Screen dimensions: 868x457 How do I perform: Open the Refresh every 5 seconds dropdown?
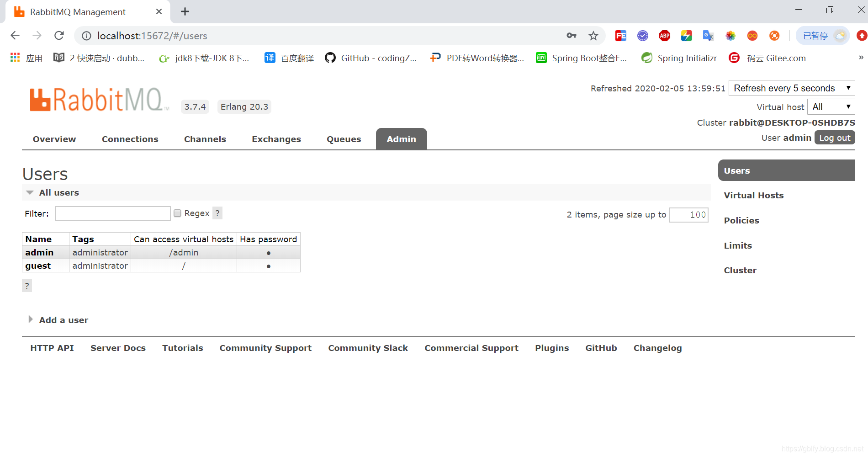tap(792, 88)
